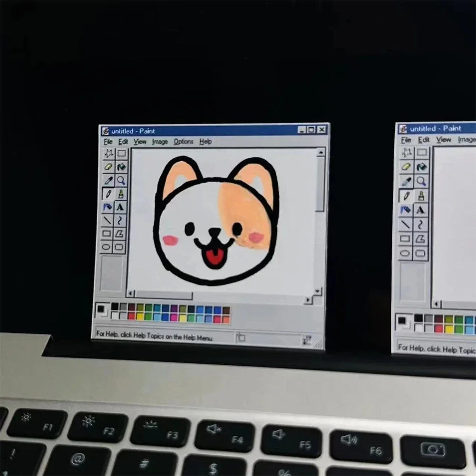Click the horizontal scrollbar right arrow in left Paint window
This screenshot has height=476, width=476.
click(308, 300)
